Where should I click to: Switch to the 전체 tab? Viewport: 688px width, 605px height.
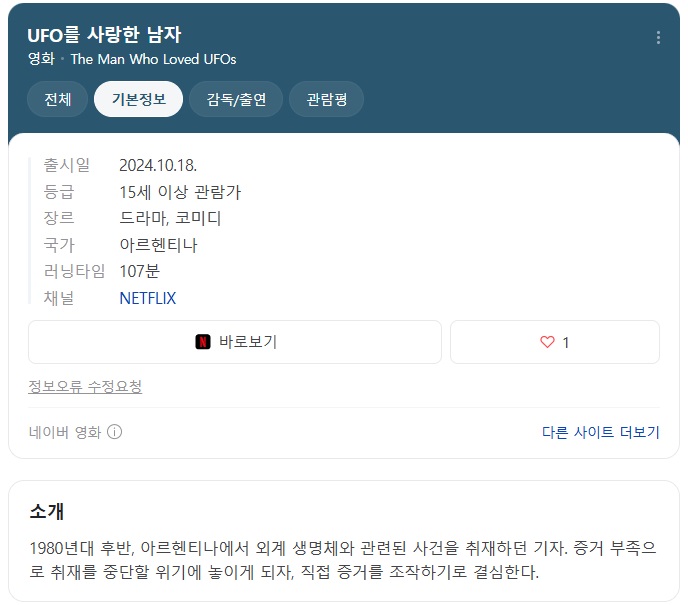pos(57,99)
